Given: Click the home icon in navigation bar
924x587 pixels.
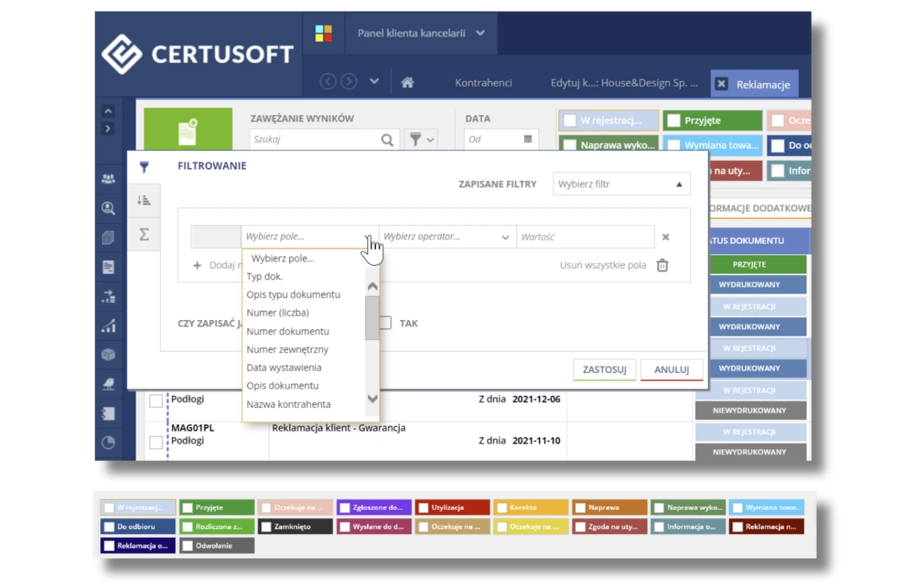Looking at the screenshot, I should click(407, 82).
